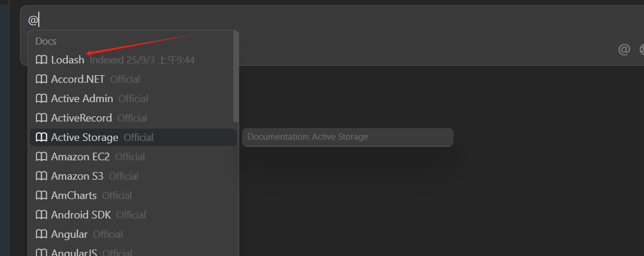Click the Android SDK book icon
This screenshot has height=256, width=644.
coord(41,215)
